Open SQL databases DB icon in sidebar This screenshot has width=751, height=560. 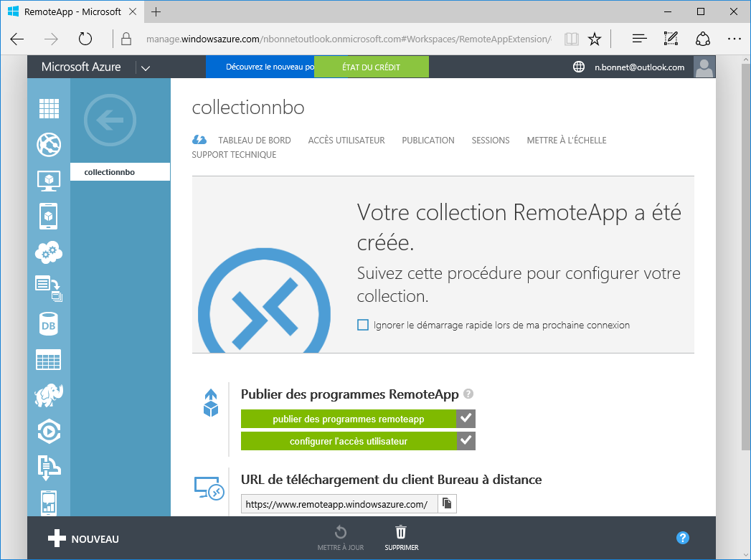tap(49, 323)
